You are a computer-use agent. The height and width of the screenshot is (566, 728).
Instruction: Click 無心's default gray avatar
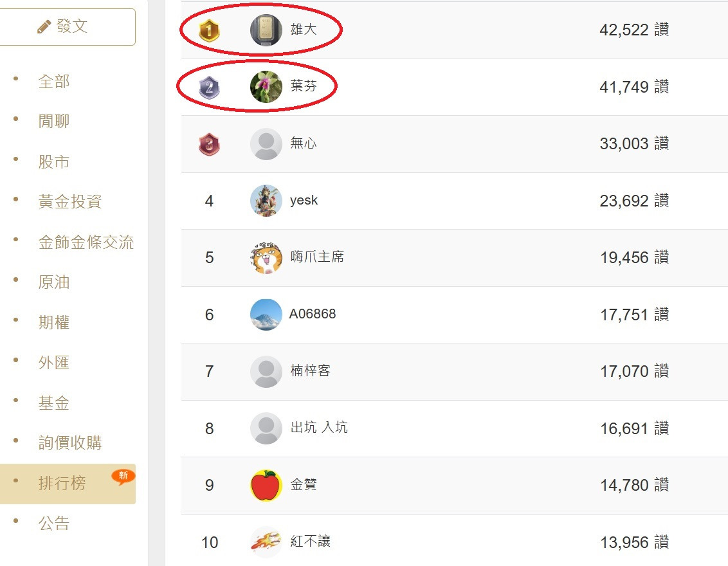[x=266, y=144]
